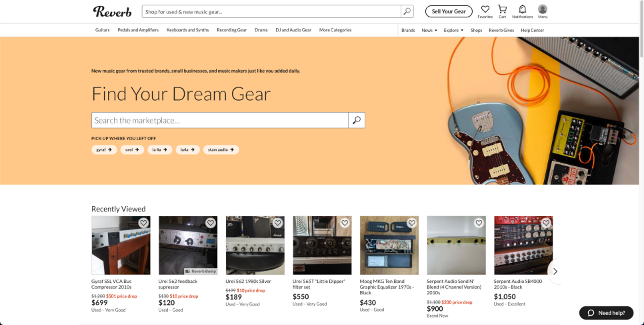Favorite the Moog MKG Ten Band Equalizer
Screen dimensions: 644x325
(412, 223)
